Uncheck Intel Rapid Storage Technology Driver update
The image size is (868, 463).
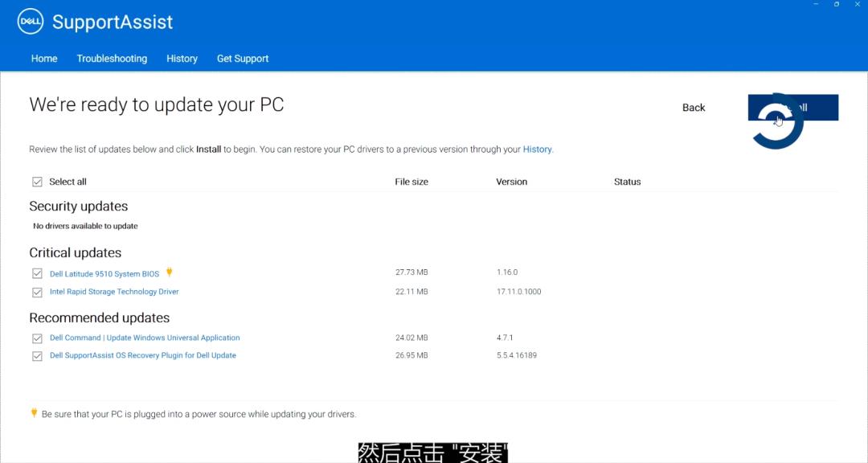[37, 292]
